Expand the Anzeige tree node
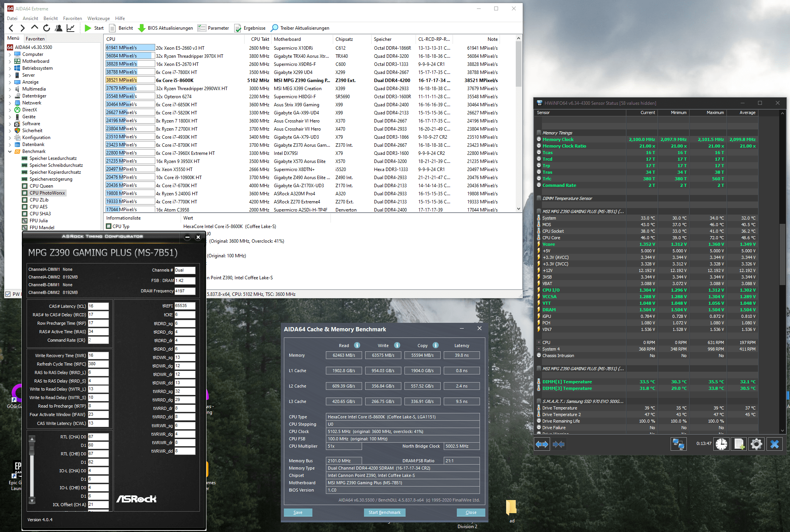Screen dimensions: 790x532 coord(10,82)
